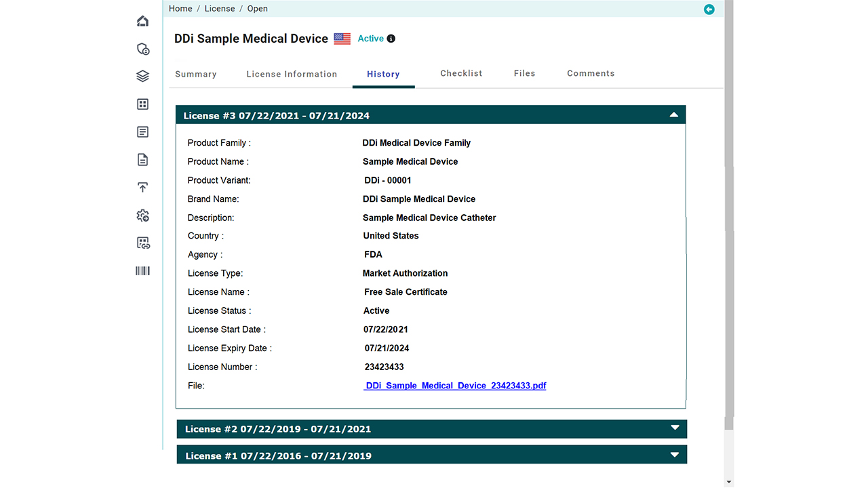Click the vertical page scrollbar
This screenshot has width=868, height=488.
coord(729,203)
